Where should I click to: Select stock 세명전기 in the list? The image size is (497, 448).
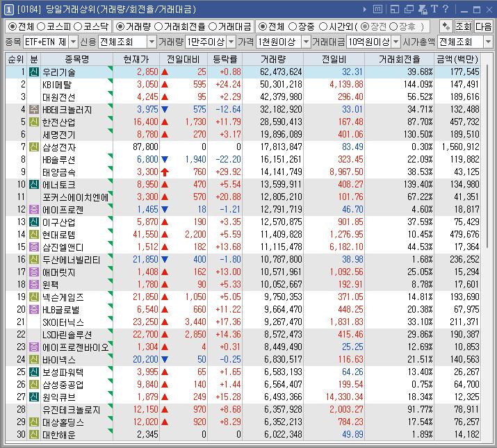(59, 135)
